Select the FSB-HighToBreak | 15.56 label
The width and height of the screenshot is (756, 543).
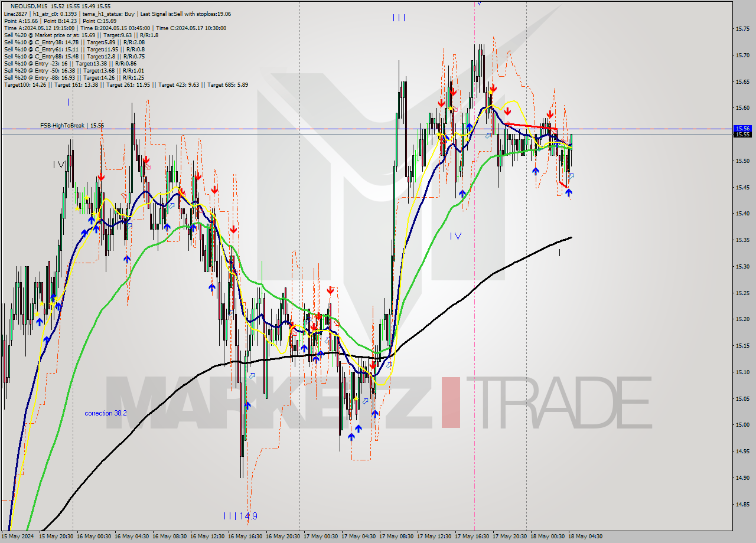[x=72, y=125]
